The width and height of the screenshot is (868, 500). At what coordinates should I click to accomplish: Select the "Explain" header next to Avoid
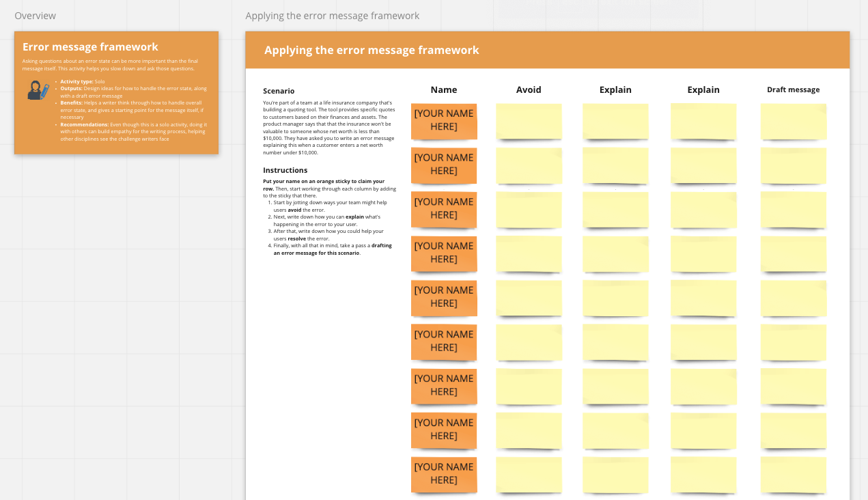(615, 89)
